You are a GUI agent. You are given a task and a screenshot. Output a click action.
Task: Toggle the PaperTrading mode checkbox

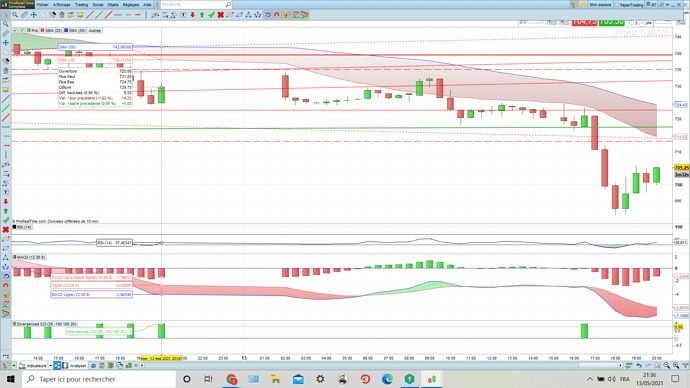[x=617, y=5]
